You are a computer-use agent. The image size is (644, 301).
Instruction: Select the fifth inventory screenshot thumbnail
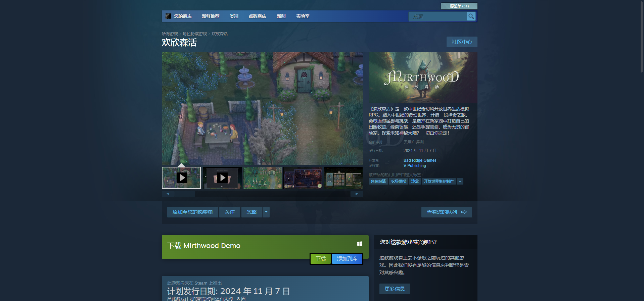[343, 178]
